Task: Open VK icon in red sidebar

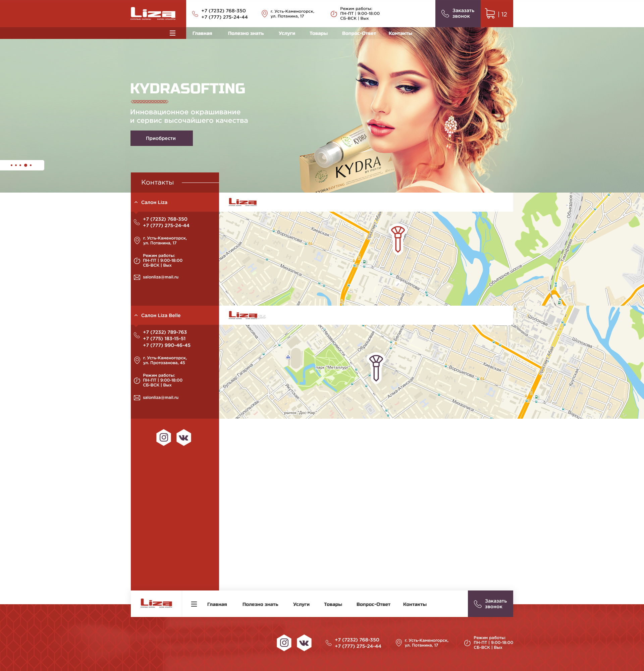Action: coord(184,437)
